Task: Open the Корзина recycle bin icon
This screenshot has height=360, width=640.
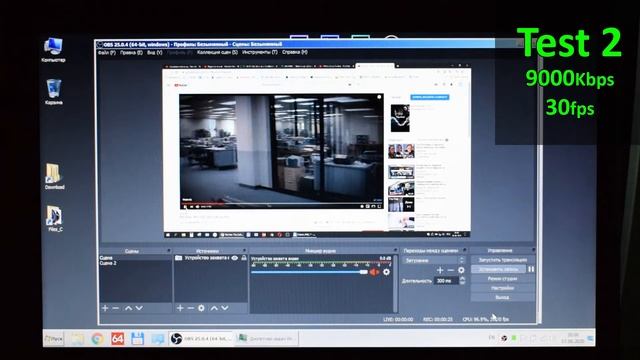Action: point(53,92)
